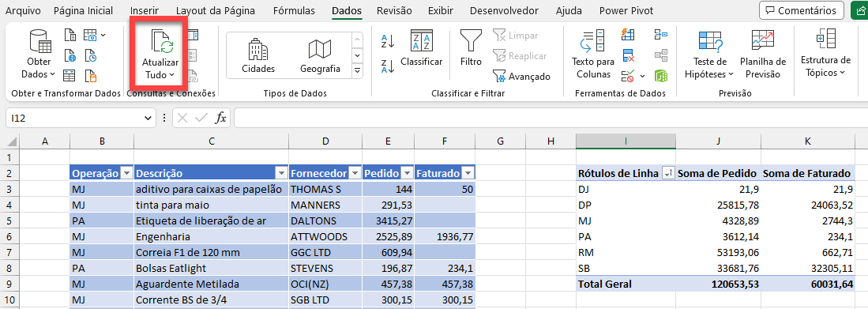Open the Arquivo tab
Viewport: 868px width, 309px height.
click(23, 10)
